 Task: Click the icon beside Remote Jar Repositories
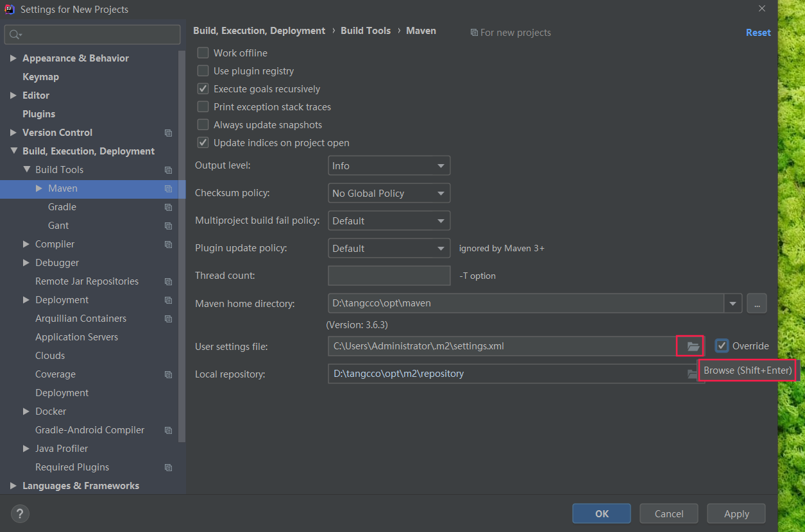(x=168, y=281)
